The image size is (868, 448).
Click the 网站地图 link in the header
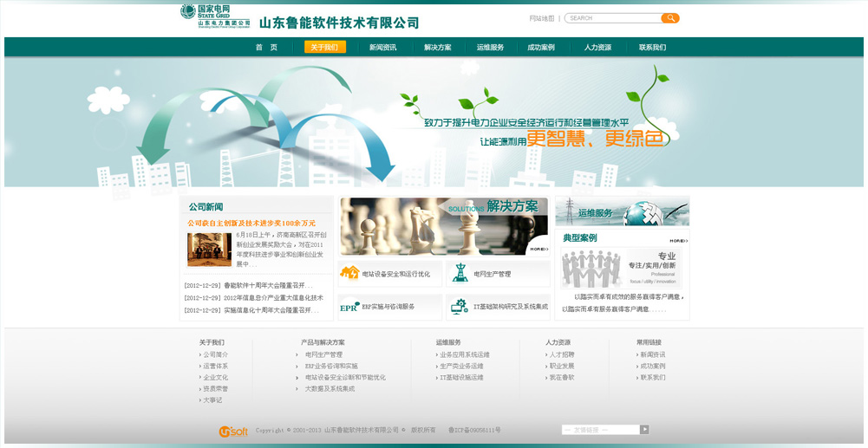(541, 18)
